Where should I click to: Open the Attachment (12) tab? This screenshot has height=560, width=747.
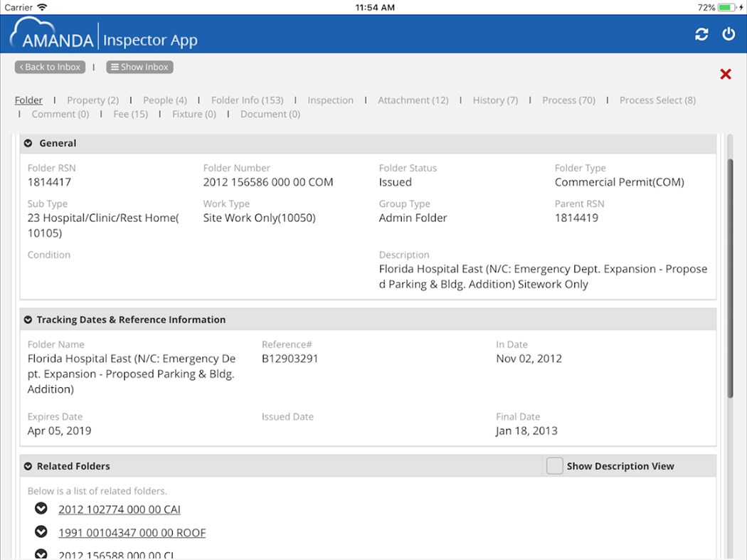(413, 100)
